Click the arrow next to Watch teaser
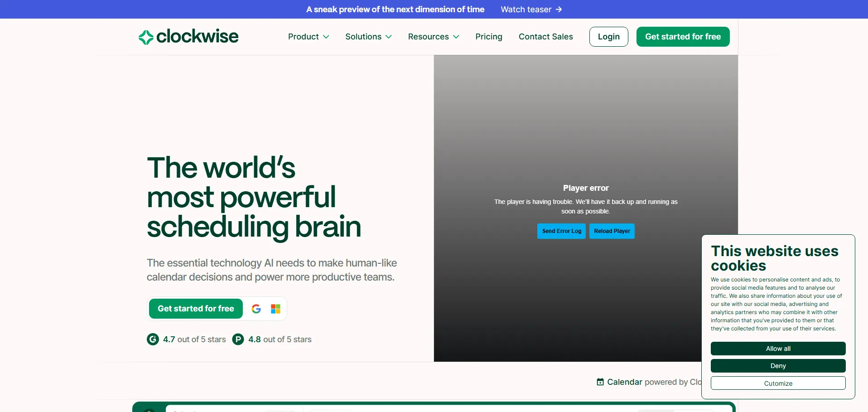 pyautogui.click(x=559, y=10)
